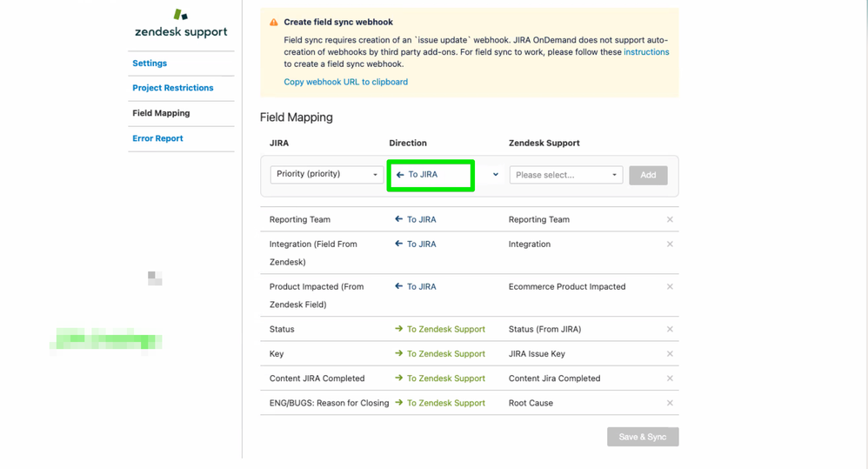Viewport: 868px width, 469px height.
Task: Click the ENG/BUGS: Reason for Closing cell
Action: click(330, 403)
